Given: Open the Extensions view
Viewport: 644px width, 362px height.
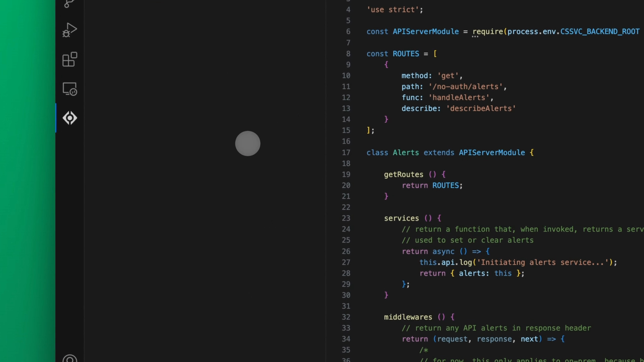Looking at the screenshot, I should (70, 60).
